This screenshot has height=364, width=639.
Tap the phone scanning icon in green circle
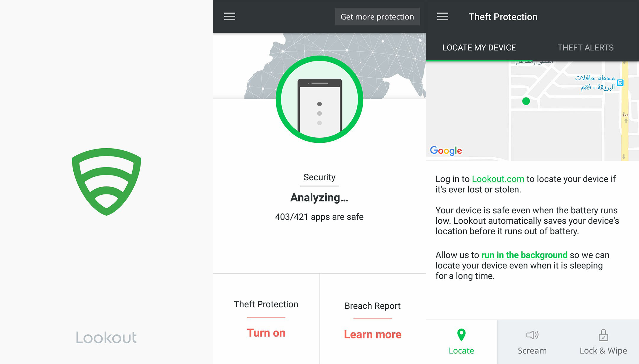[x=319, y=99]
